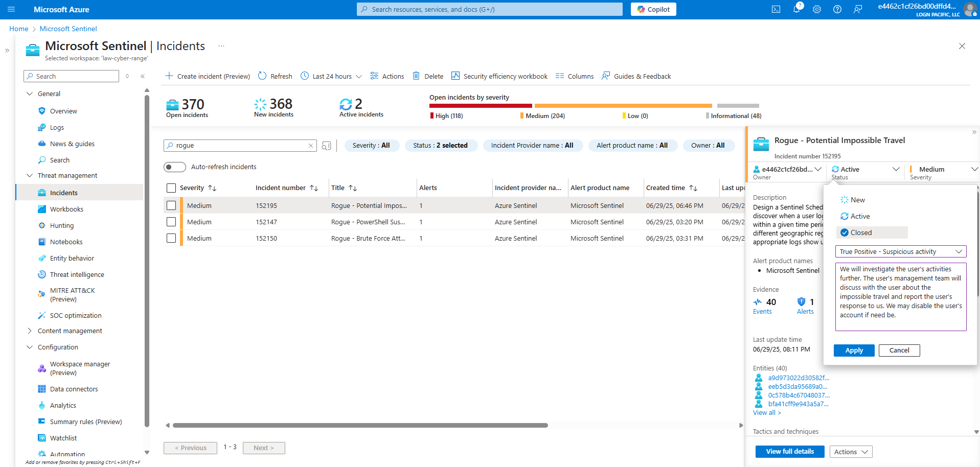Open portal settings gear icon

817,9
